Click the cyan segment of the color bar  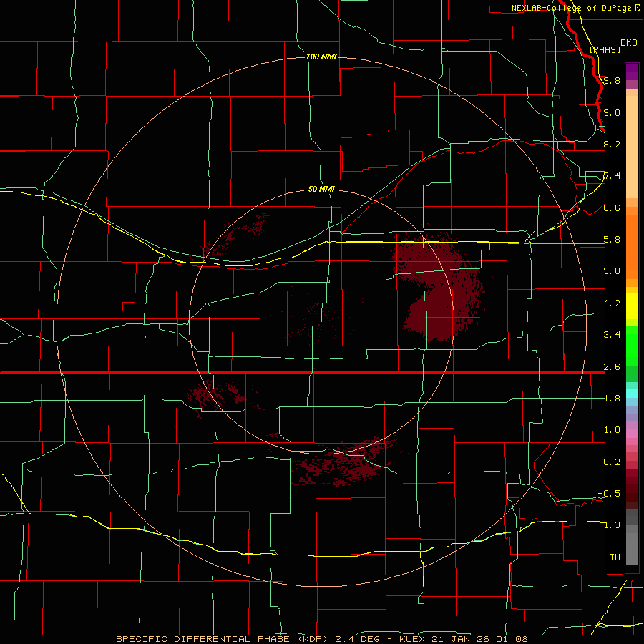pos(632,394)
